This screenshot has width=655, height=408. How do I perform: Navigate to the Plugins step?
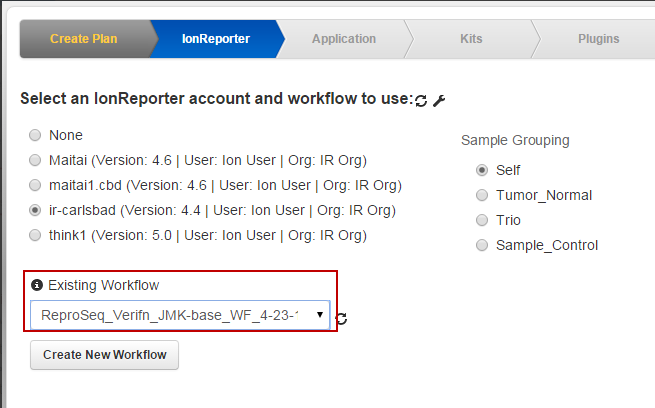click(598, 39)
